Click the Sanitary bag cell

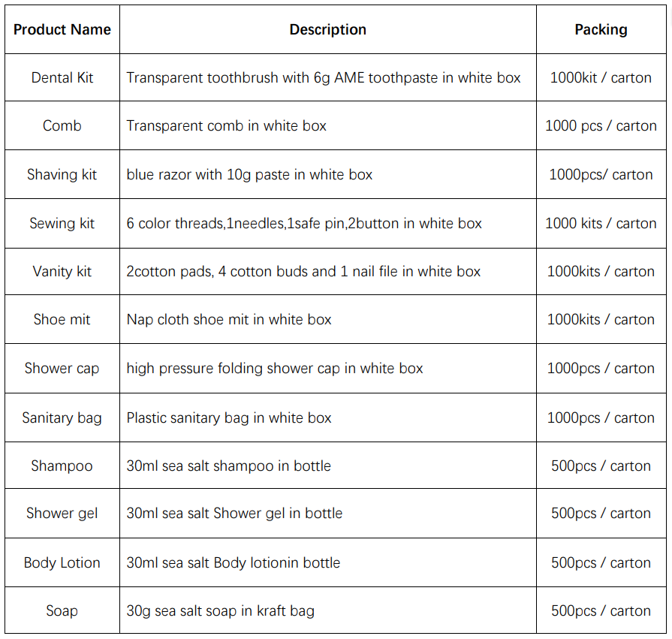(62, 417)
